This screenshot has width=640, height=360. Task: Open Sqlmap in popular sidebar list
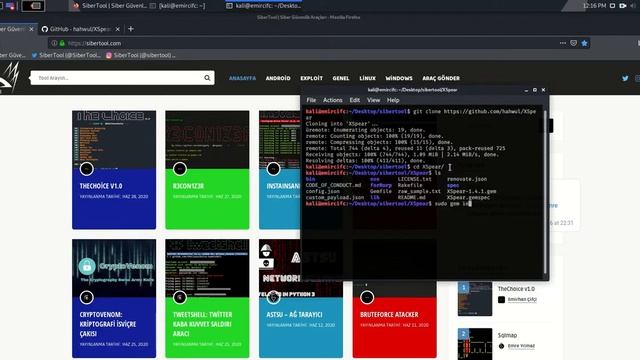click(507, 335)
